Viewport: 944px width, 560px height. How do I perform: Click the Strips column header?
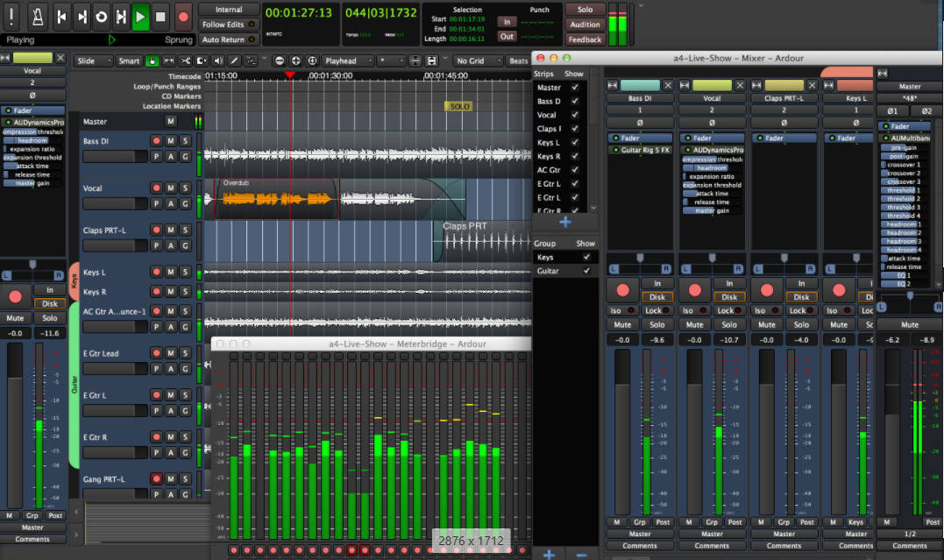(x=543, y=74)
